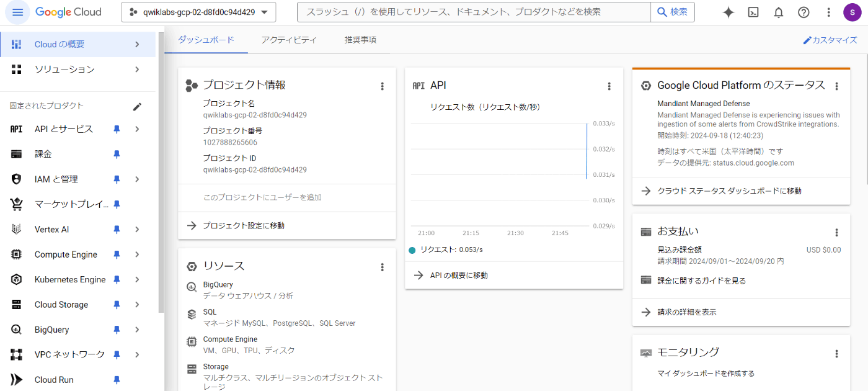Open API card three-dot menu
Screen dimensions: 868x391
609,86
